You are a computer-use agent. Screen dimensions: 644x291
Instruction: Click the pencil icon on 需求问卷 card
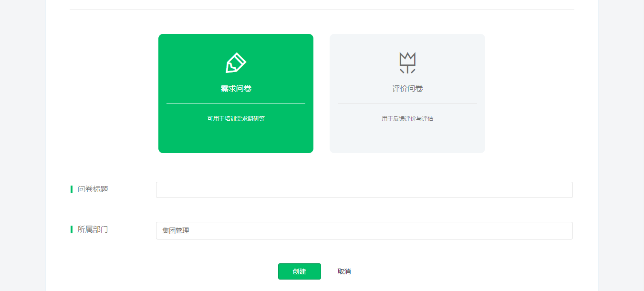pos(236,63)
